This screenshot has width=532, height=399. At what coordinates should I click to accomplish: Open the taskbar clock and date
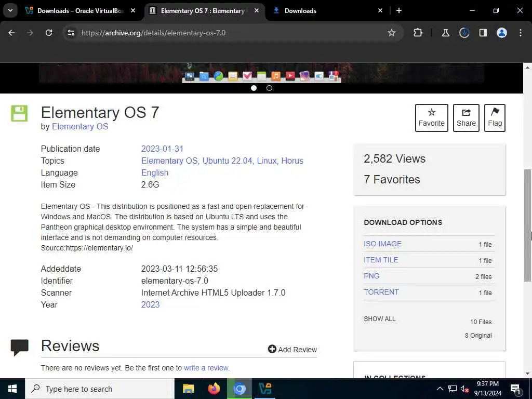[487, 389]
